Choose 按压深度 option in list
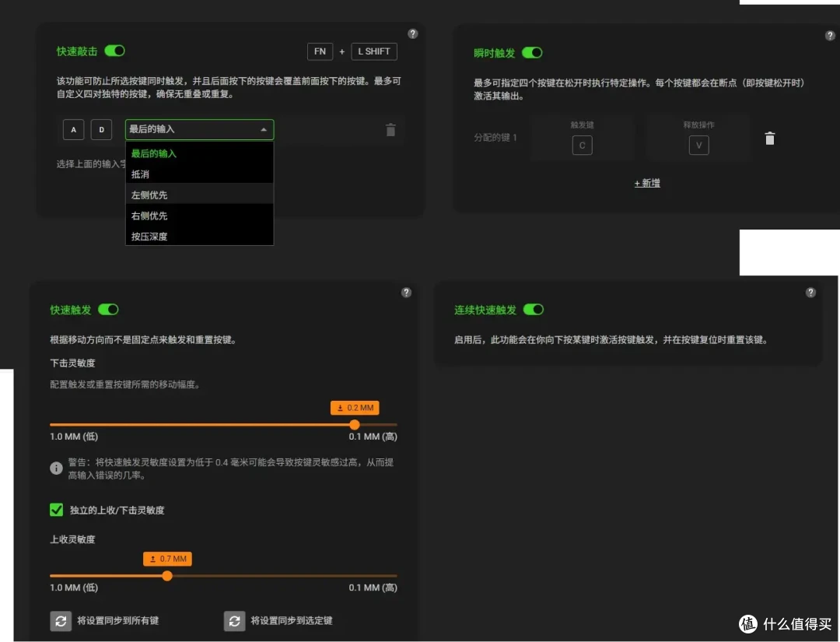Screen dimensions: 840x642 tap(199, 237)
